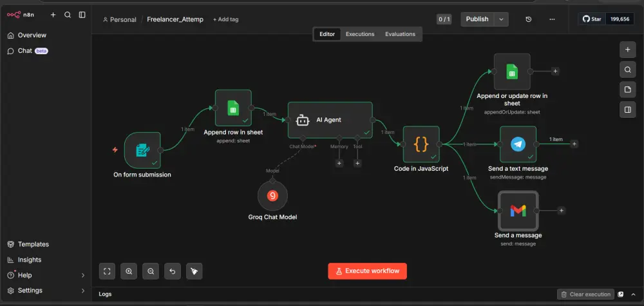Add a sticky note from right toolbar
644x306 pixels.
pos(627,90)
